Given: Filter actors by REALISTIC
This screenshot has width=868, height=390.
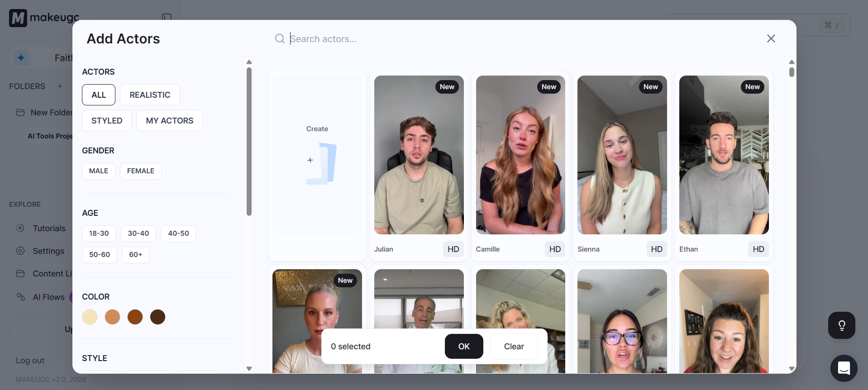Looking at the screenshot, I should point(150,95).
